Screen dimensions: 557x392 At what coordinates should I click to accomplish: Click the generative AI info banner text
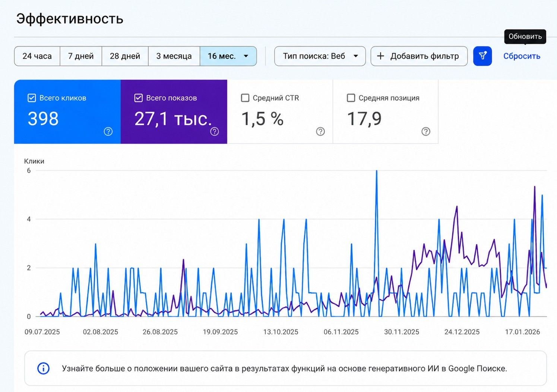(x=284, y=369)
